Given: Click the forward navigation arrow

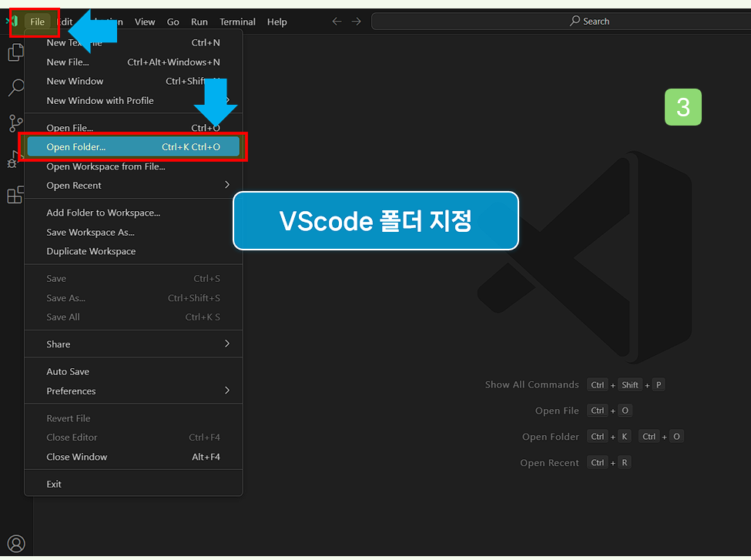Looking at the screenshot, I should pos(354,21).
